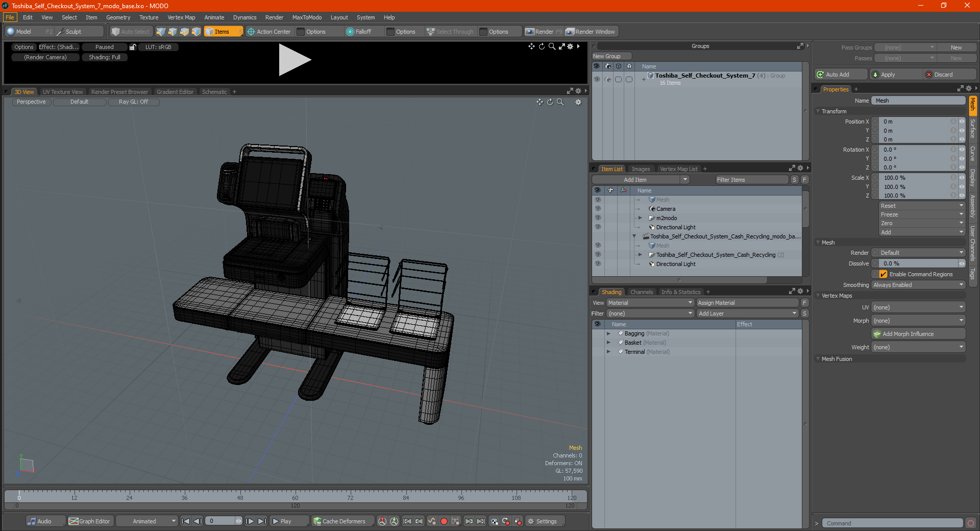Image resolution: width=980 pixels, height=531 pixels.
Task: Open the Reset transform dropdown
Action: pyautogui.click(x=922, y=206)
